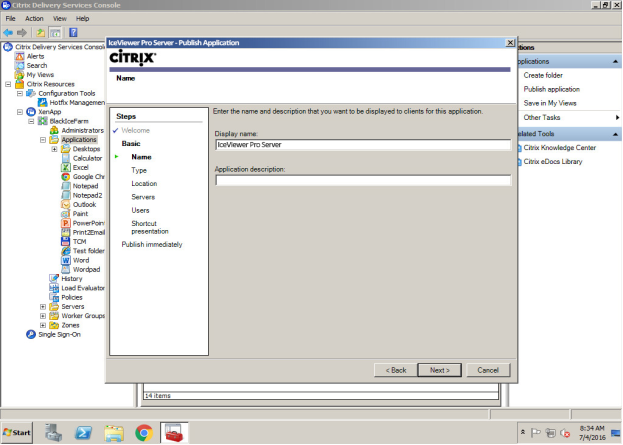The height and width of the screenshot is (445, 623).
Task: Click Save in My Views link
Action: [x=549, y=103]
